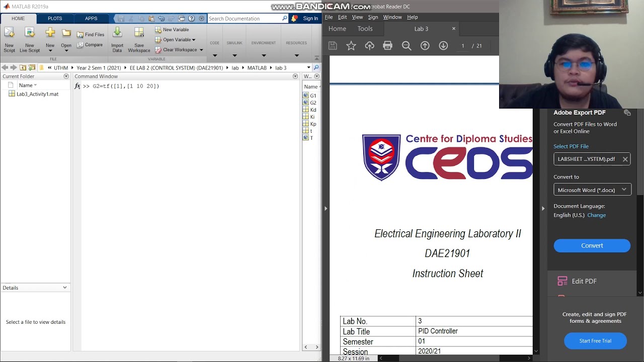Click the Find Files tool

[x=91, y=35]
